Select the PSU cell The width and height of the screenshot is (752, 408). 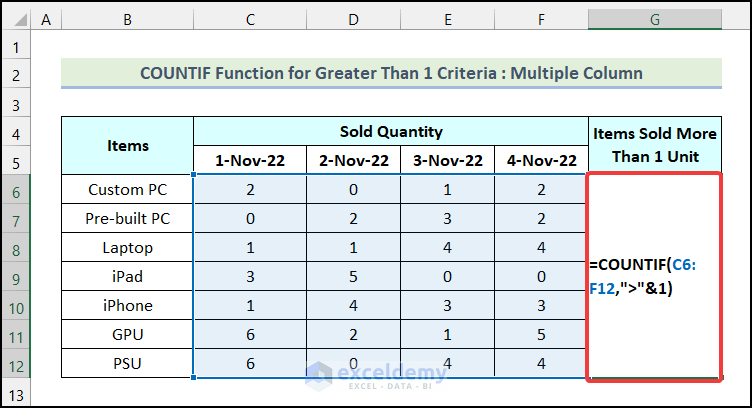[127, 362]
